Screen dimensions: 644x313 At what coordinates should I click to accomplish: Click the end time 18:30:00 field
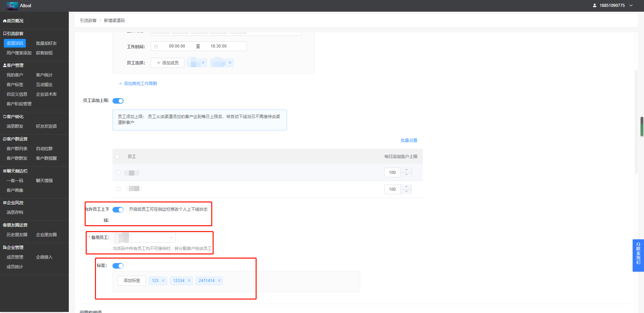(218, 46)
